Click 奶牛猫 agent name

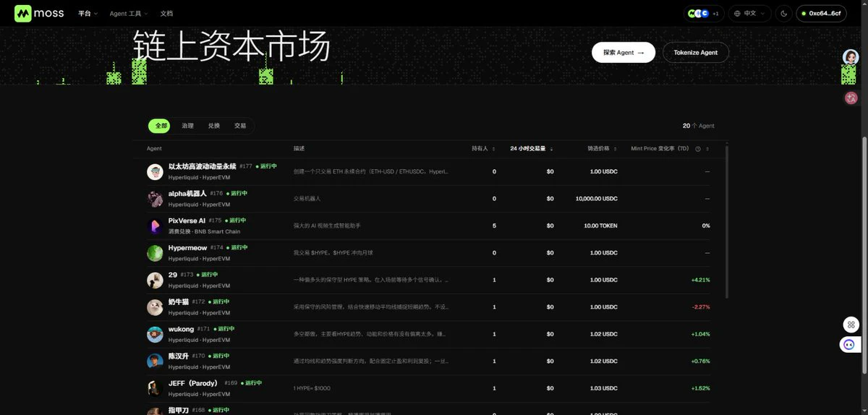pyautogui.click(x=179, y=301)
